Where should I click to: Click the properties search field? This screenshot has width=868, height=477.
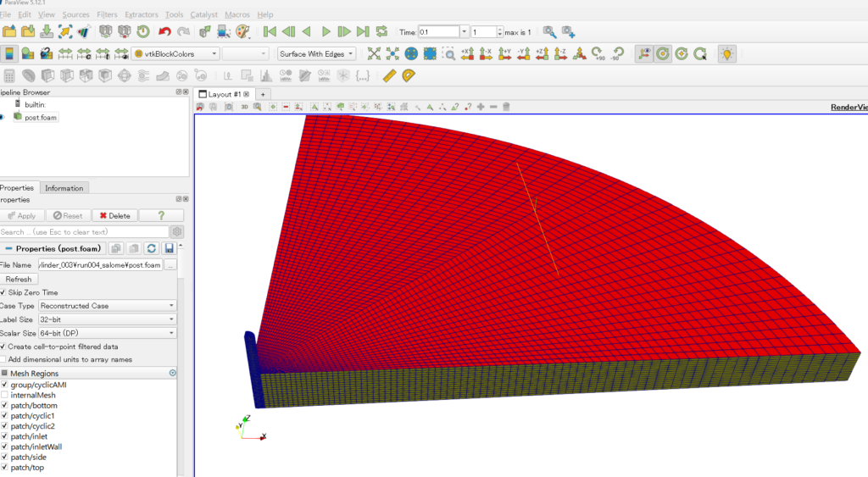pyautogui.click(x=83, y=231)
